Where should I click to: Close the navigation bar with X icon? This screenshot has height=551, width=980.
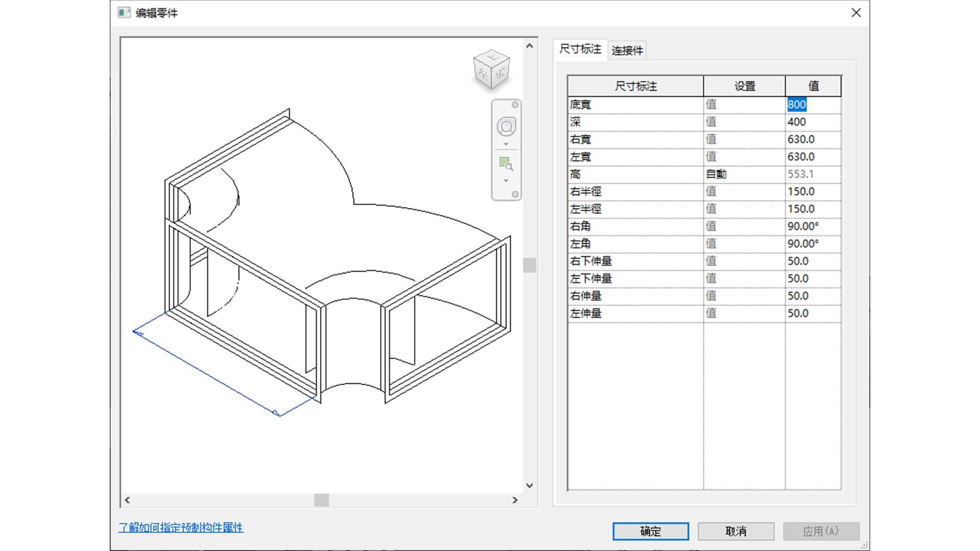pyautogui.click(x=515, y=105)
